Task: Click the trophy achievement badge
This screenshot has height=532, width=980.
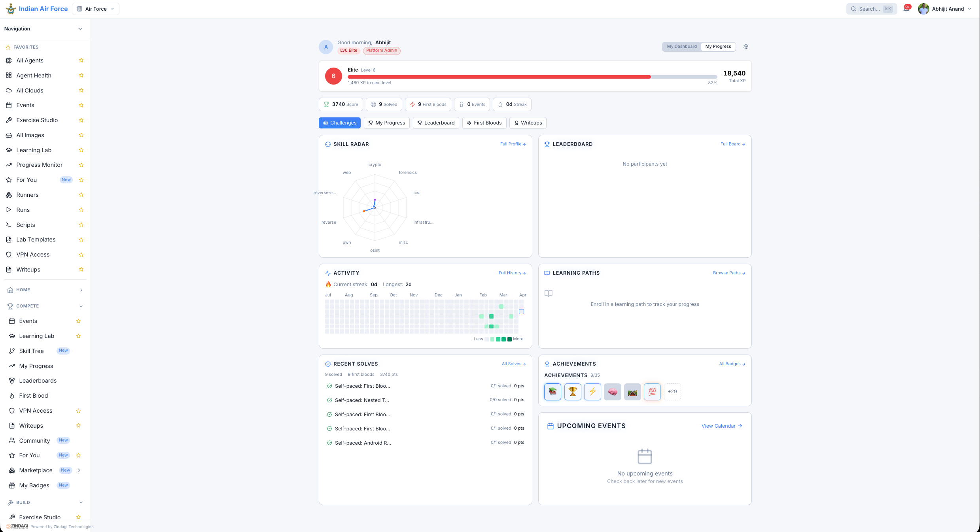Action: point(572,392)
